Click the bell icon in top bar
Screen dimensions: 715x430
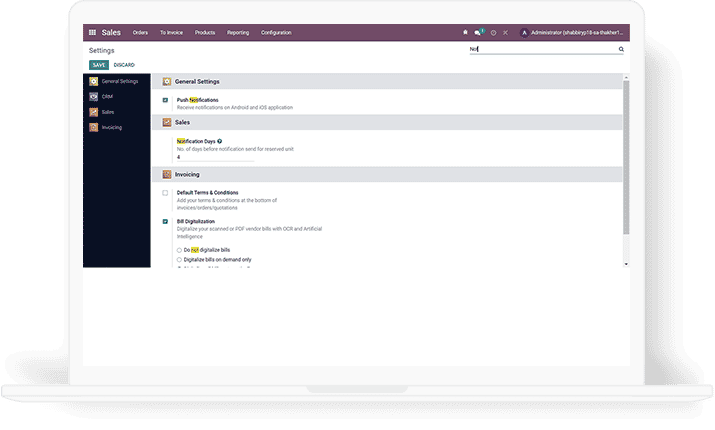point(465,32)
